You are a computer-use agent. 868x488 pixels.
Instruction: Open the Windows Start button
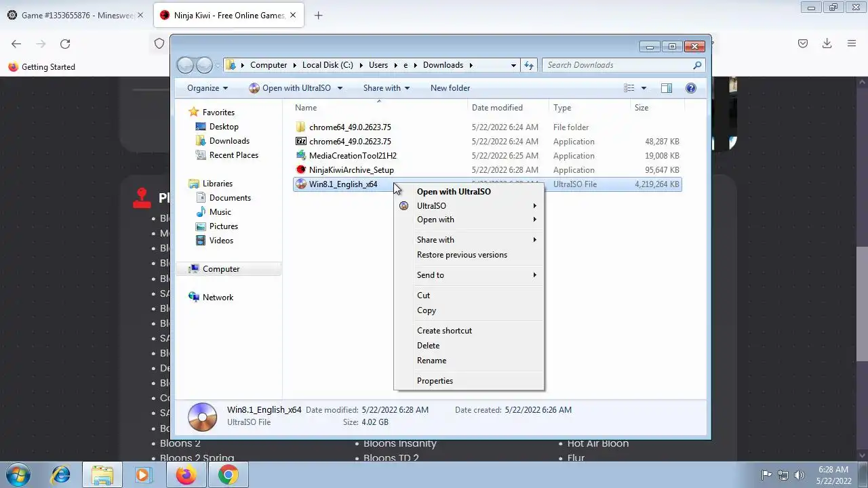(x=18, y=474)
